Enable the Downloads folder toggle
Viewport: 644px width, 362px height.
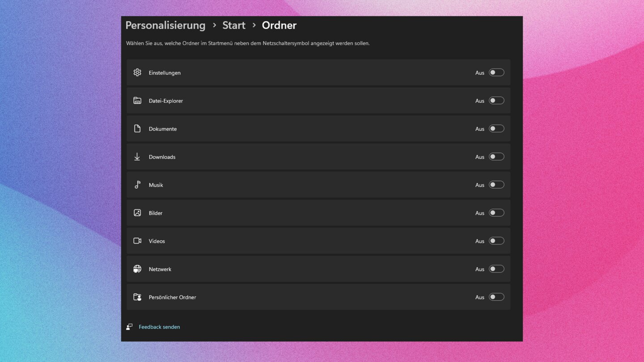496,157
